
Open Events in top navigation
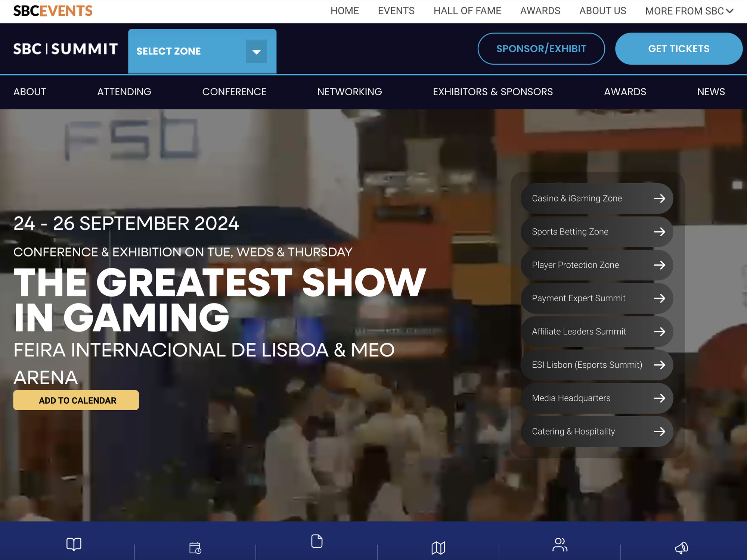[396, 11]
